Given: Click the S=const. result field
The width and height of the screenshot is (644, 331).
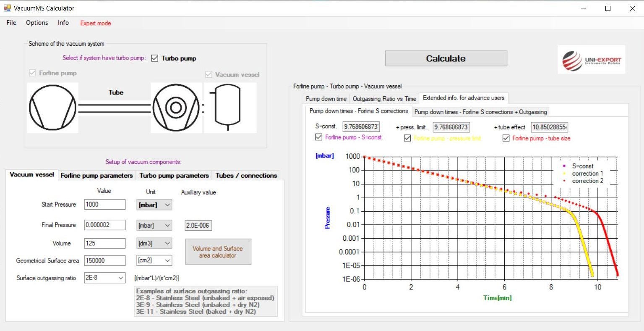Looking at the screenshot, I should pyautogui.click(x=361, y=126).
